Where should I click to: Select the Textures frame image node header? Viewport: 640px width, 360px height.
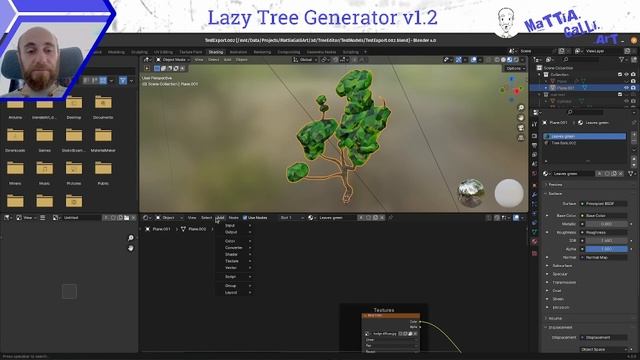click(391, 316)
